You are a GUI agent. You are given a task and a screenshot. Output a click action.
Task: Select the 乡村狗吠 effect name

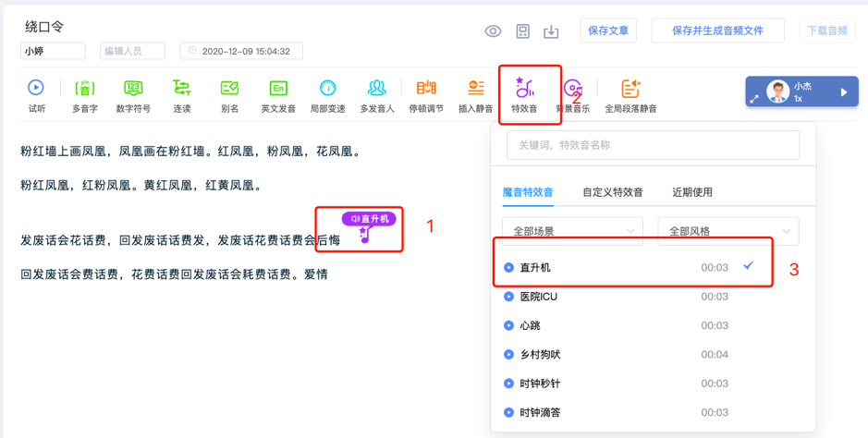pyautogui.click(x=540, y=355)
